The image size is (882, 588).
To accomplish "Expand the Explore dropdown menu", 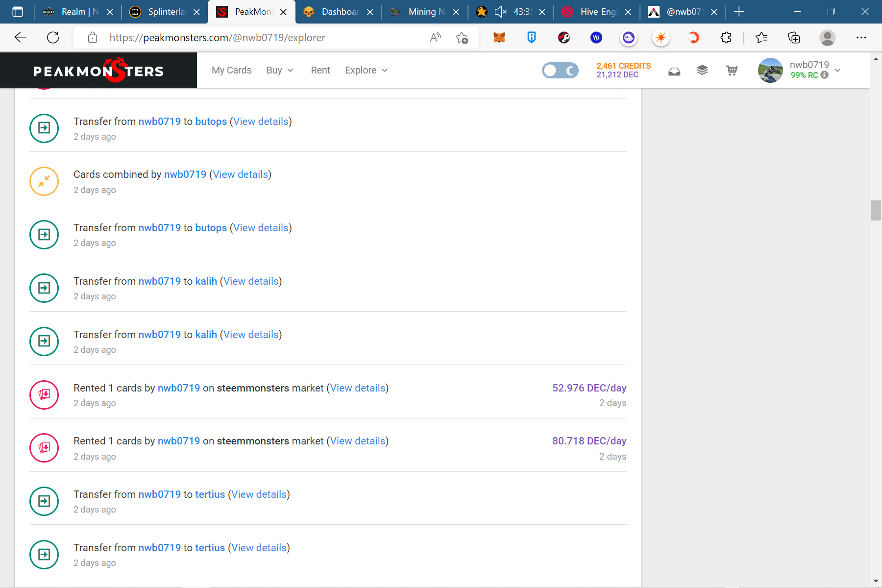I will [x=366, y=71].
